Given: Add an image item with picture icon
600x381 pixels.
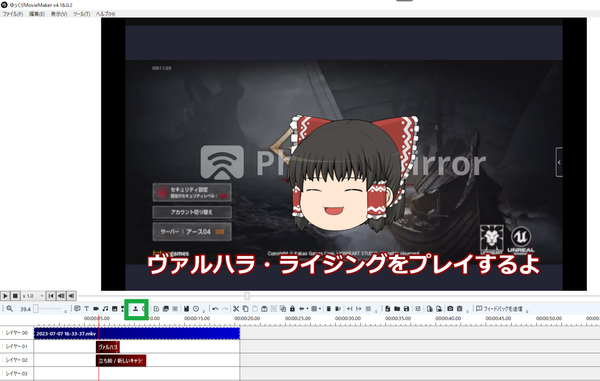Looking at the screenshot, I should [x=114, y=309].
